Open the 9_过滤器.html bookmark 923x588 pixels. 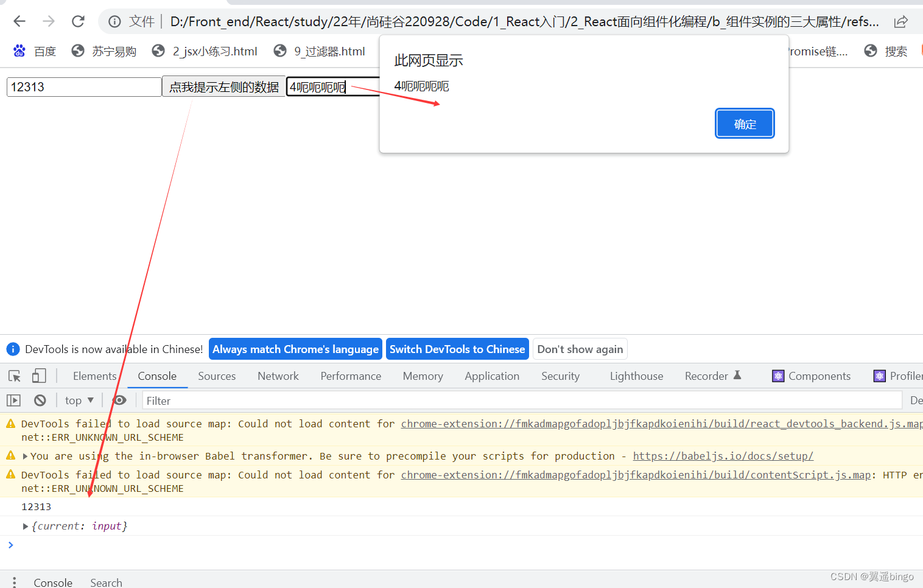pos(320,51)
